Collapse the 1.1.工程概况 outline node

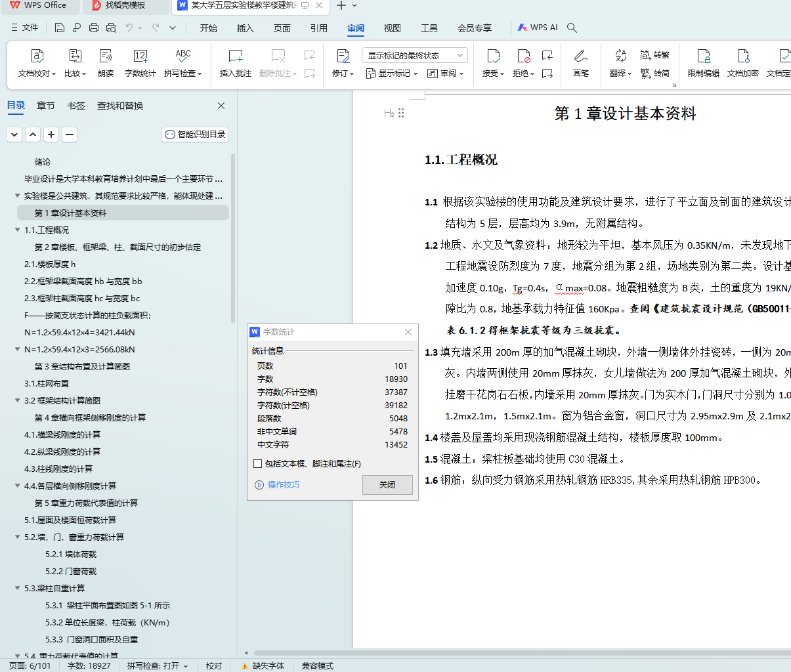(x=18, y=230)
